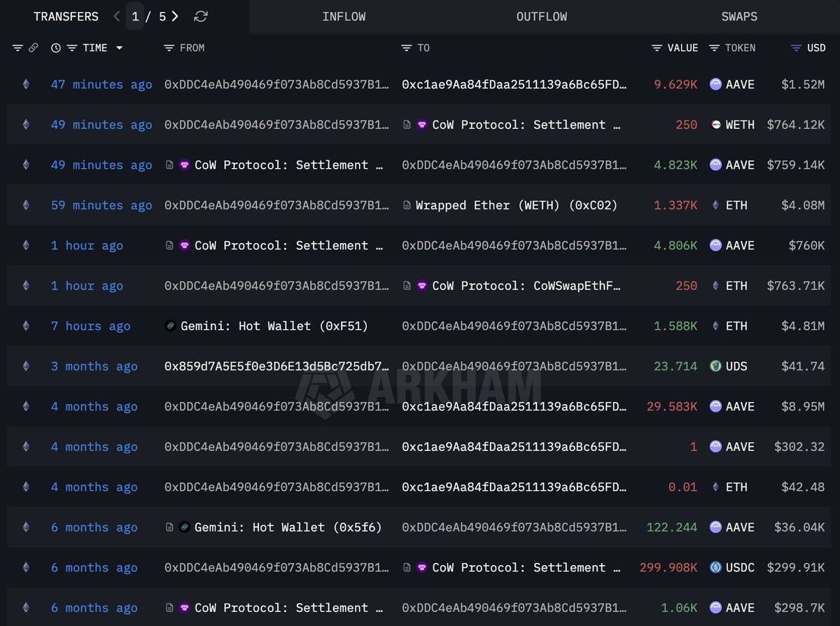The width and height of the screenshot is (840, 626).
Task: Open the leftmost chain filter icon
Action: tap(17, 48)
